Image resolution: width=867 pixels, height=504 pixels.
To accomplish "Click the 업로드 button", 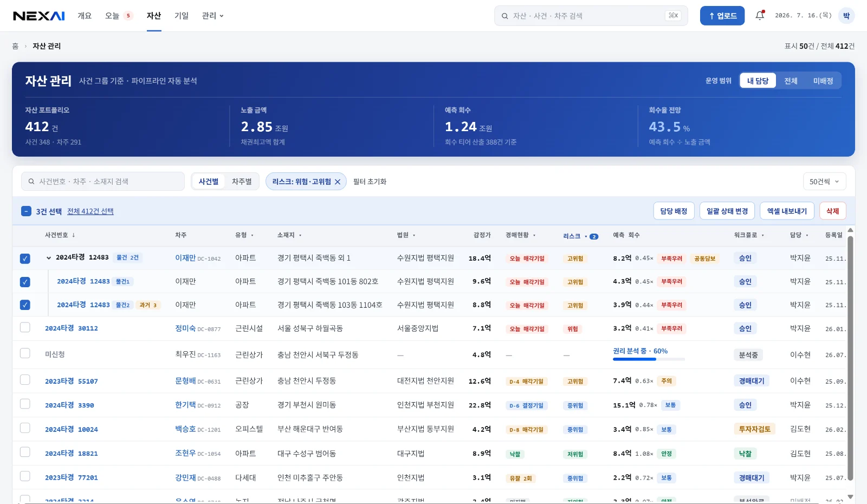I will click(722, 16).
